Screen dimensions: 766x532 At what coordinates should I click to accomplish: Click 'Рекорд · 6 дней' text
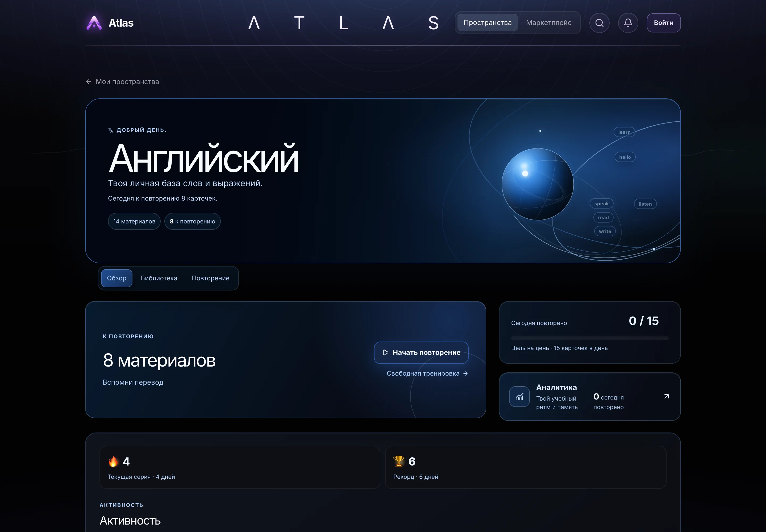tap(415, 477)
